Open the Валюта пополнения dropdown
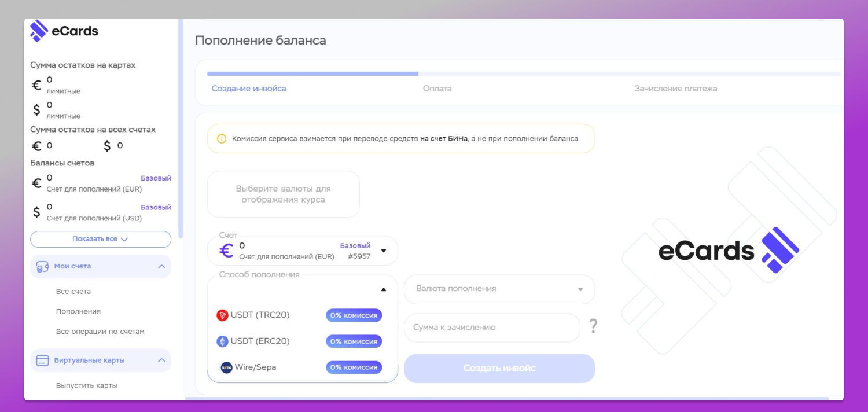The height and width of the screenshot is (412, 868). pyautogui.click(x=499, y=289)
